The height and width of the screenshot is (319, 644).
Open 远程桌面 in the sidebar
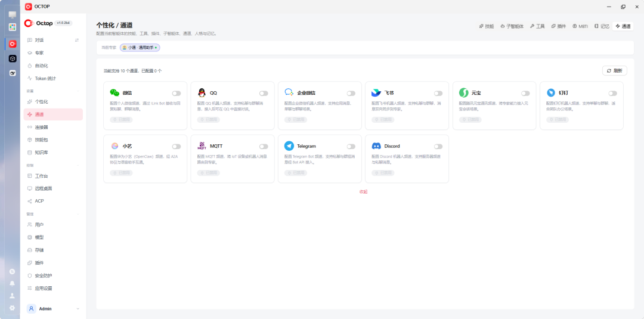point(53,188)
